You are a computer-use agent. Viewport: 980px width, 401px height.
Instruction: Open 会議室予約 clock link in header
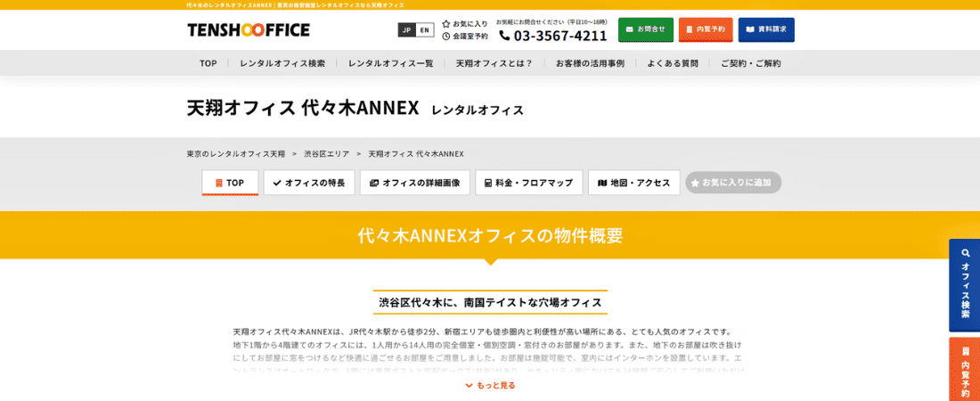(465, 37)
